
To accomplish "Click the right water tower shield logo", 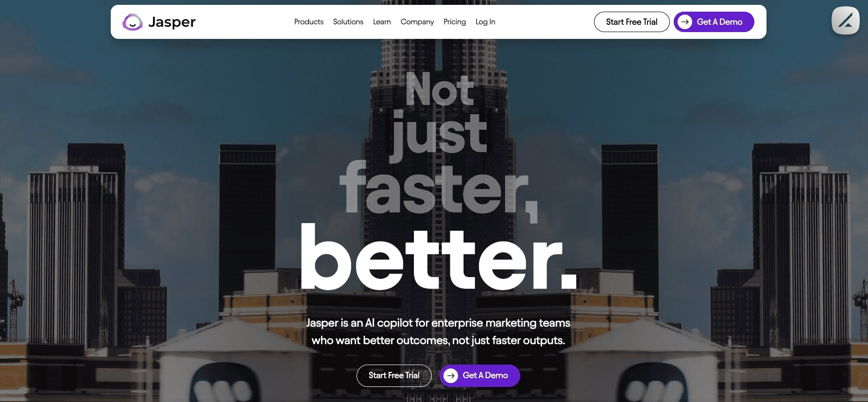I will [x=653, y=383].
